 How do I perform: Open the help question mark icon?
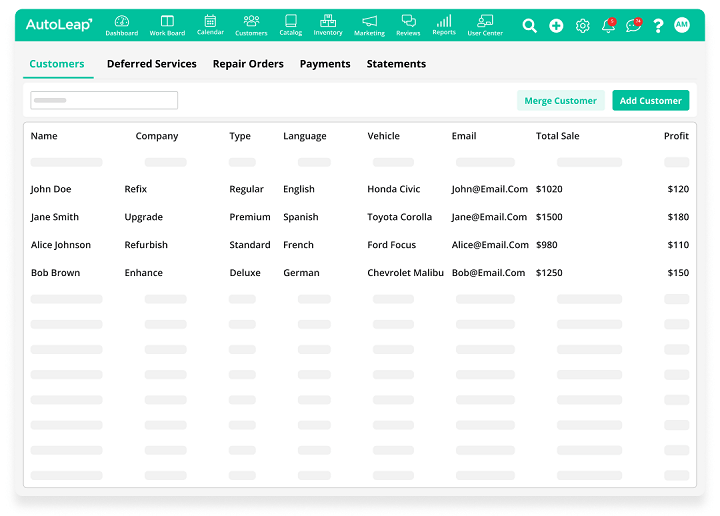coord(658,26)
